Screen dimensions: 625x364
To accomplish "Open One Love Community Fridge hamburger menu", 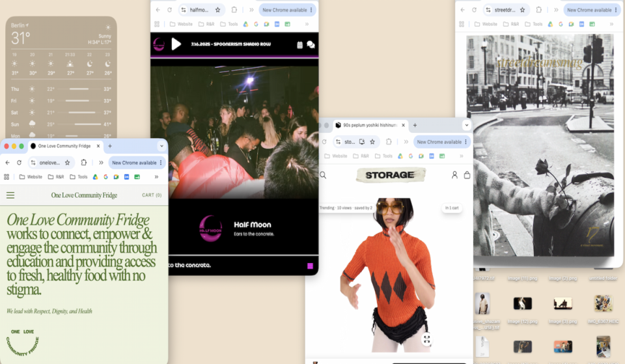I will coord(10,195).
